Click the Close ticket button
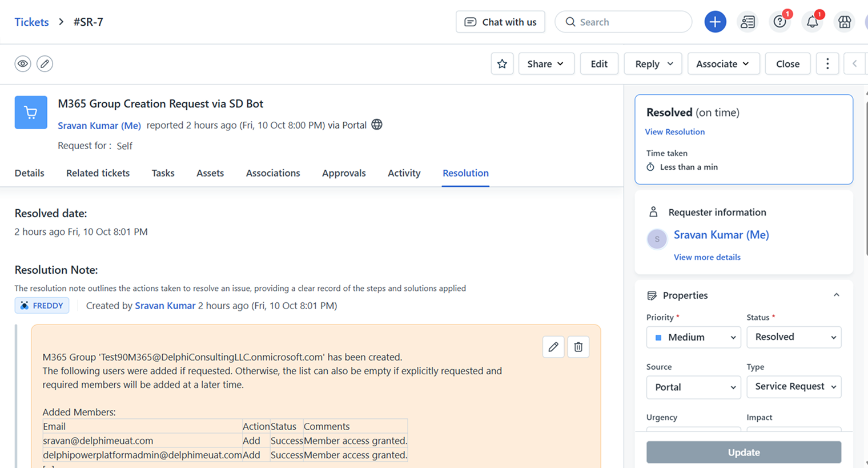Screen dimensions: 868x468 click(787, 63)
